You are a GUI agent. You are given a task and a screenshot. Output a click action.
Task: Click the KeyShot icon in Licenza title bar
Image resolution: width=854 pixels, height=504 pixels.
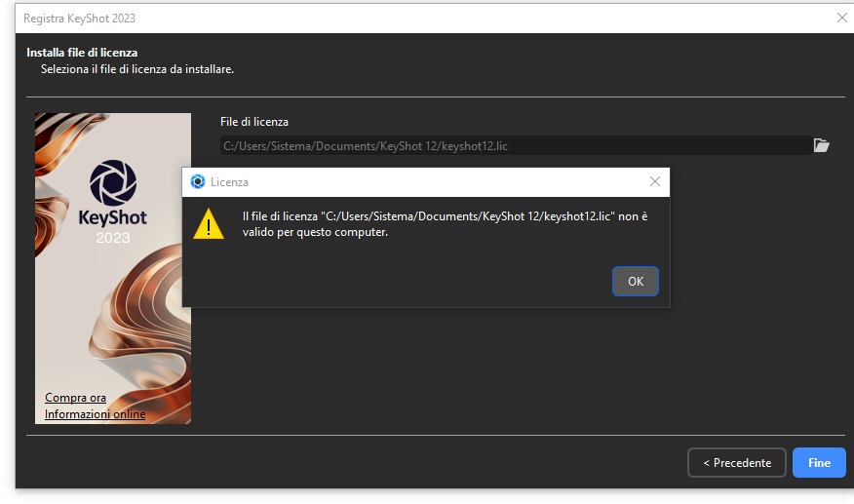[198, 181]
